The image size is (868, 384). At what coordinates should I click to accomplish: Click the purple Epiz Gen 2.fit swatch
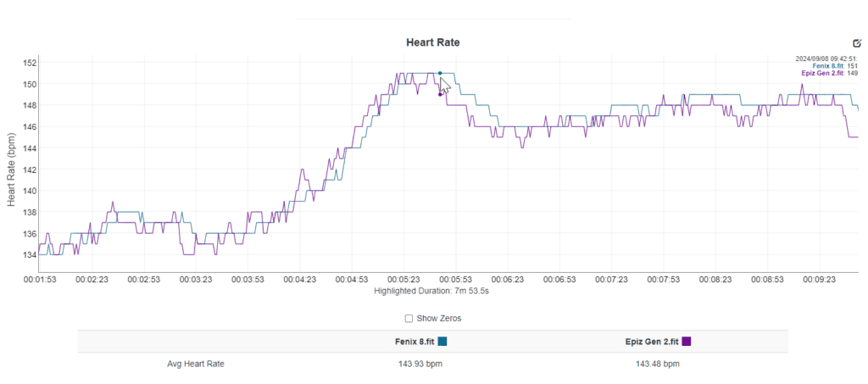pos(687,342)
